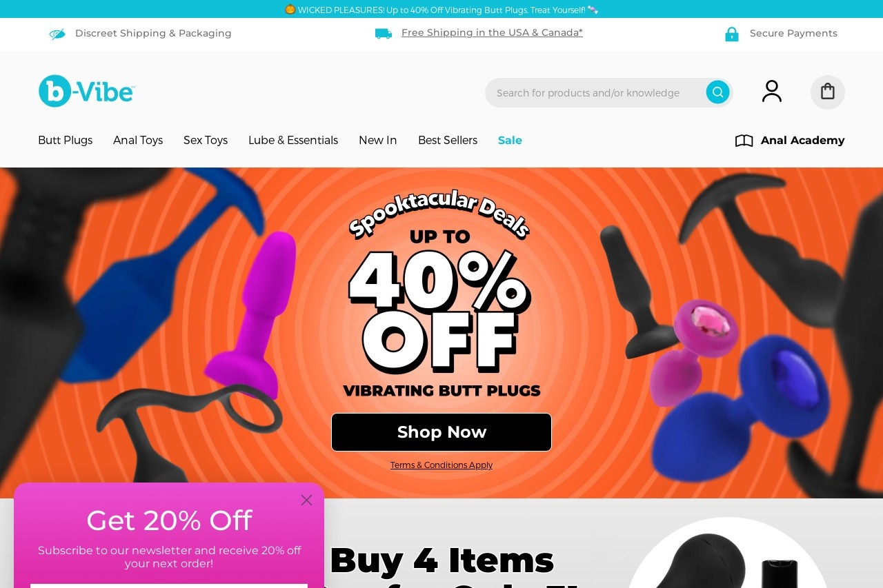The image size is (883, 588).
Task: Click the discreet shipping eye icon
Action: [57, 34]
